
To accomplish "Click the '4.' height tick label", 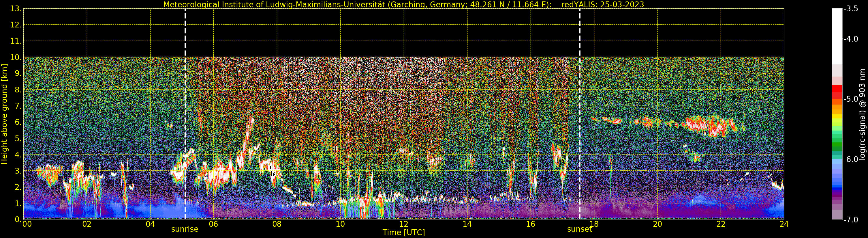I will pos(18,155).
